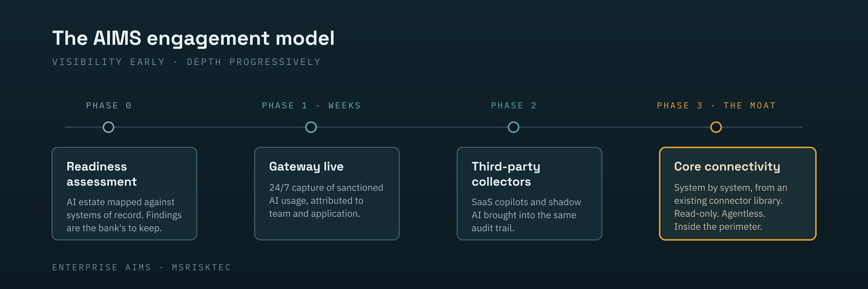Click the Enterprise AIMS · MSRISKTEC footer
Image resolution: width=868 pixels, height=289 pixels.
click(141, 267)
